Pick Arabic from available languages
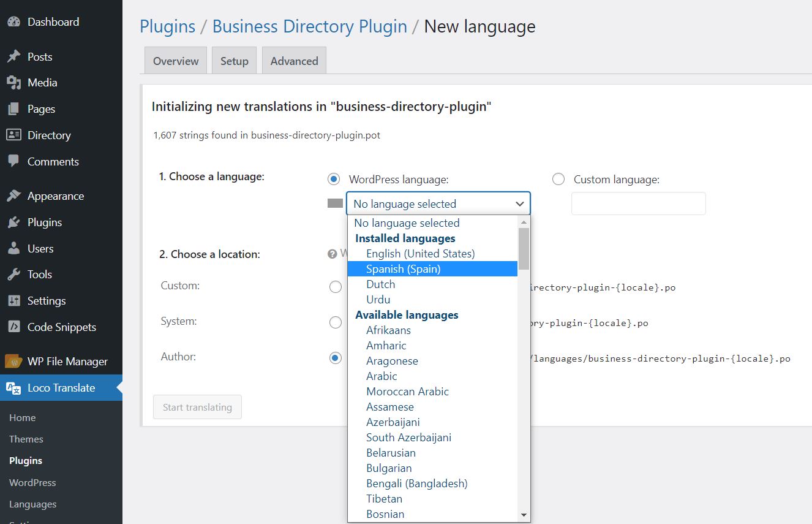Viewport: 812px width, 524px height. point(432,376)
